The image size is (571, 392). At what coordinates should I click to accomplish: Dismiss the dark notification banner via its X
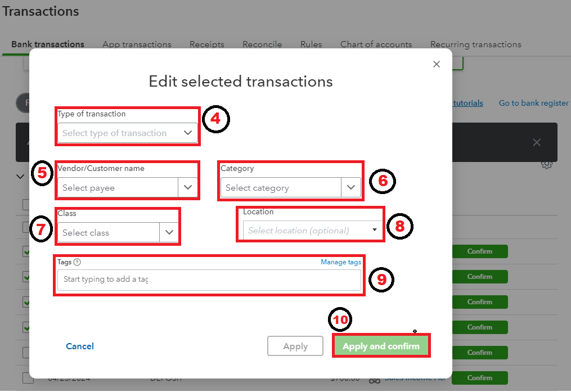(x=536, y=142)
